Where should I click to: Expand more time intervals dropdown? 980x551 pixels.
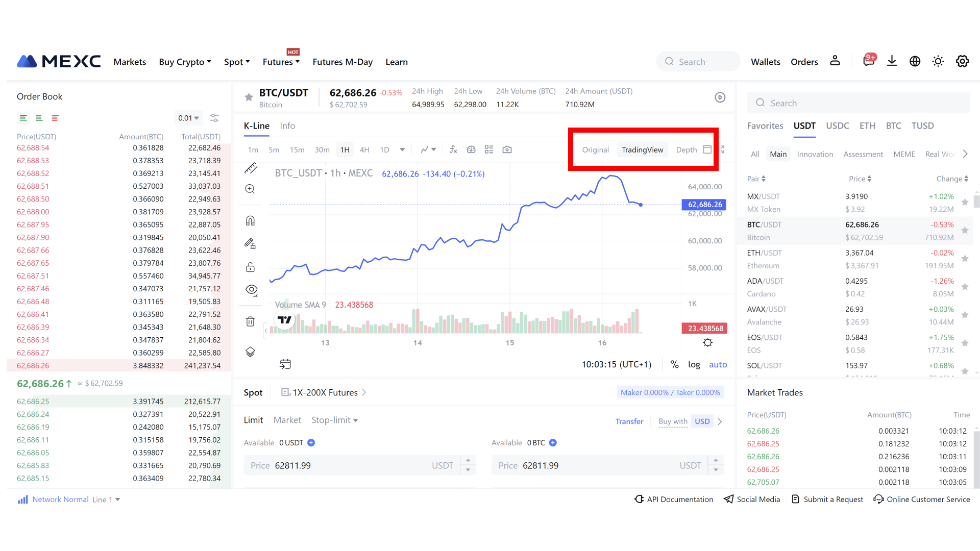(402, 149)
